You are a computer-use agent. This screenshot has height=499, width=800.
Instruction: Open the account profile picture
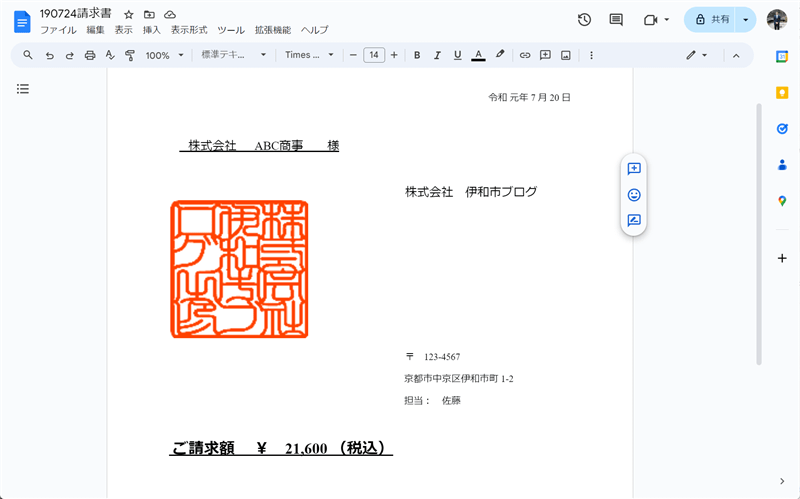point(777,19)
